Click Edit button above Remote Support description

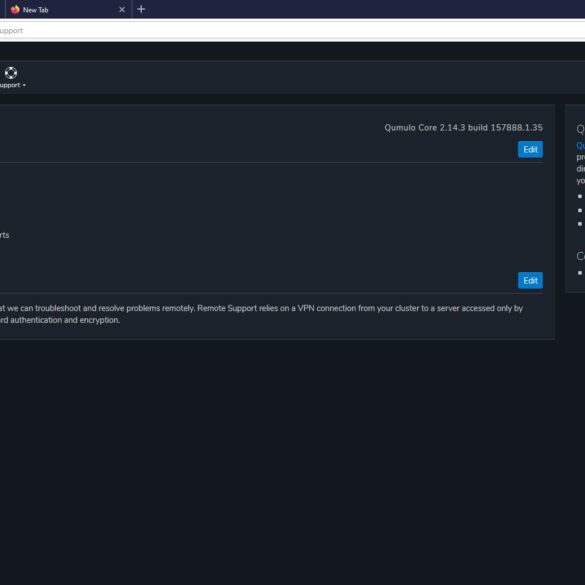530,281
